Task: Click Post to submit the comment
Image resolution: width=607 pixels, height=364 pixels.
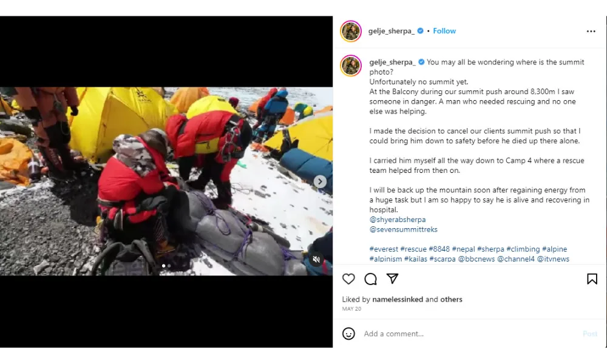Action: 590,334
